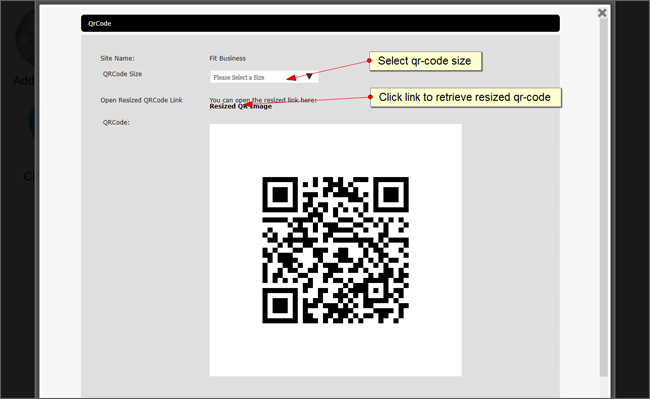Click the modal's vertical scrollbar
Viewport: 650px width, 399px height.
click(604, 197)
